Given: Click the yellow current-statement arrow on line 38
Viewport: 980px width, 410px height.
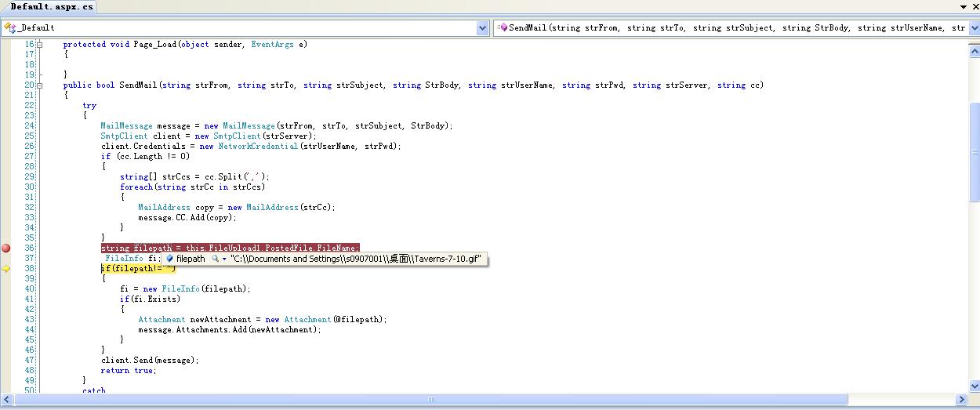Looking at the screenshot, I should pos(6,269).
